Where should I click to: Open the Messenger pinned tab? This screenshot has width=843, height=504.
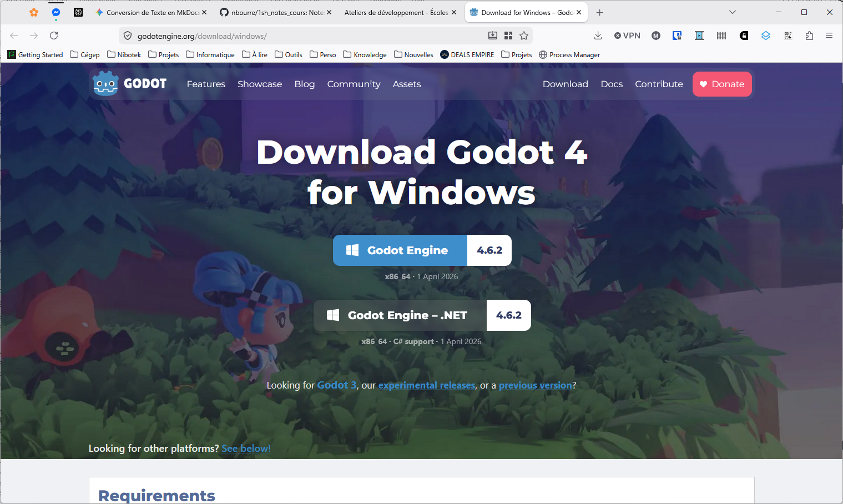(56, 12)
